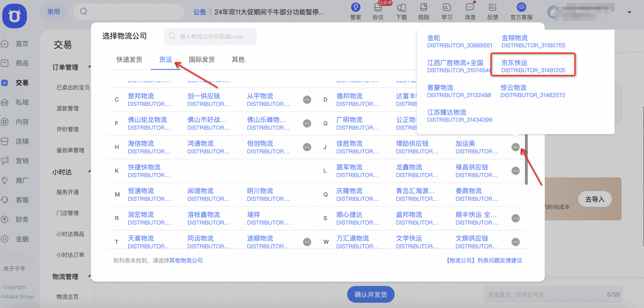Click the top search magnifier icon

(83, 11)
